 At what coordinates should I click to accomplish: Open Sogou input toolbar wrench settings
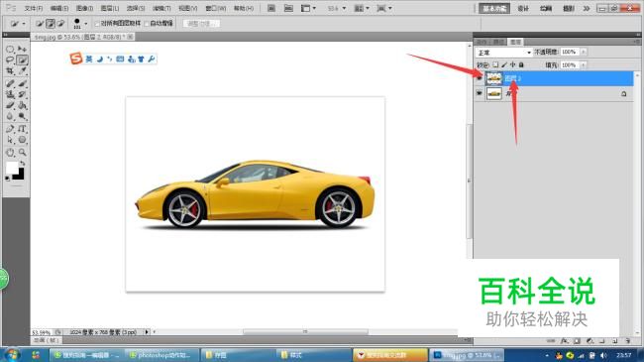click(152, 59)
